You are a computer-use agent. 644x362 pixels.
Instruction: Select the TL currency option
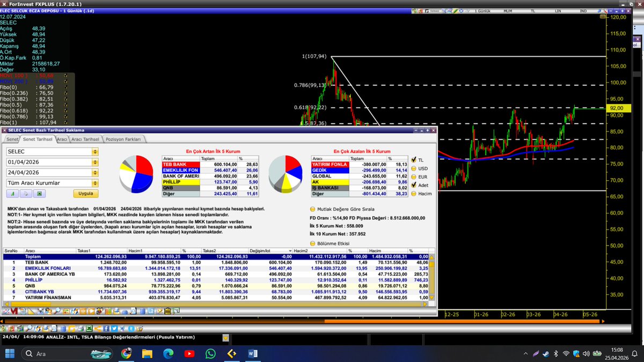(414, 160)
